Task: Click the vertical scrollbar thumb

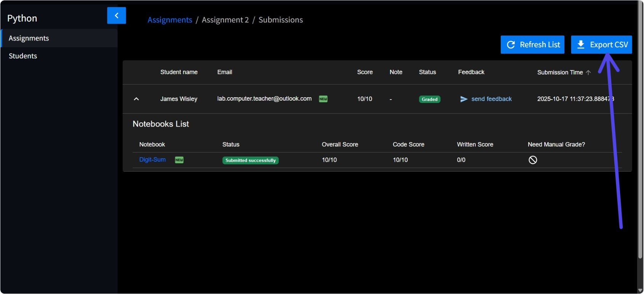Action: point(640,130)
